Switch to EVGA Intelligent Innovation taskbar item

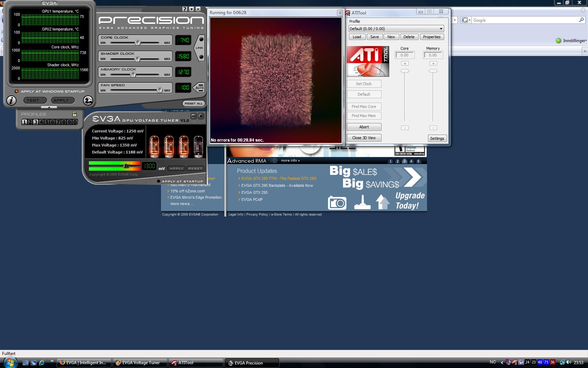84,363
